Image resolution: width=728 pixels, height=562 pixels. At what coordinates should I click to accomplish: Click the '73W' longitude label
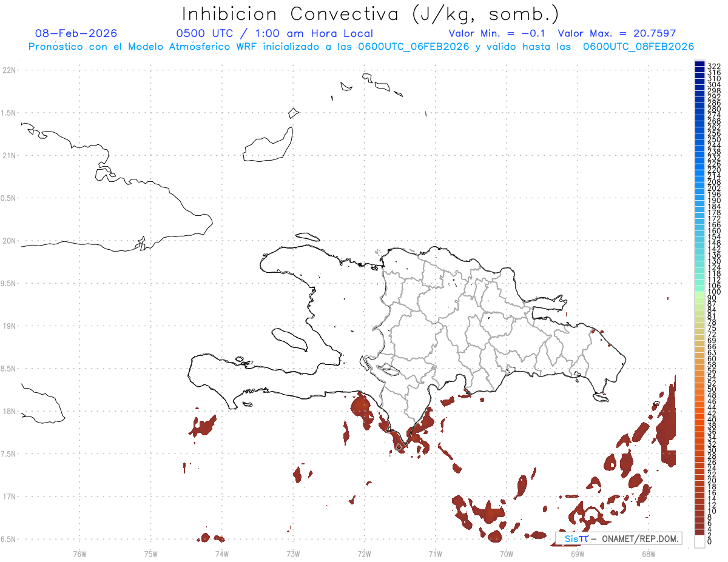tap(293, 553)
